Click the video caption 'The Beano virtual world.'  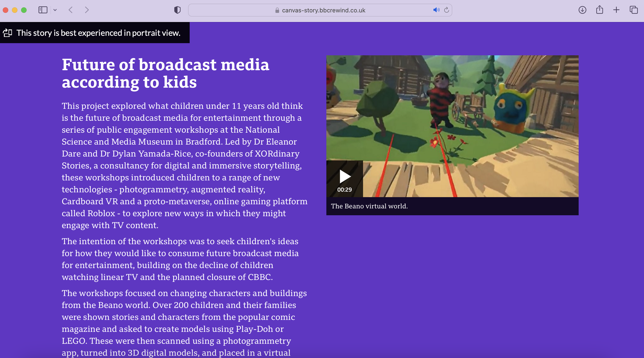click(369, 206)
